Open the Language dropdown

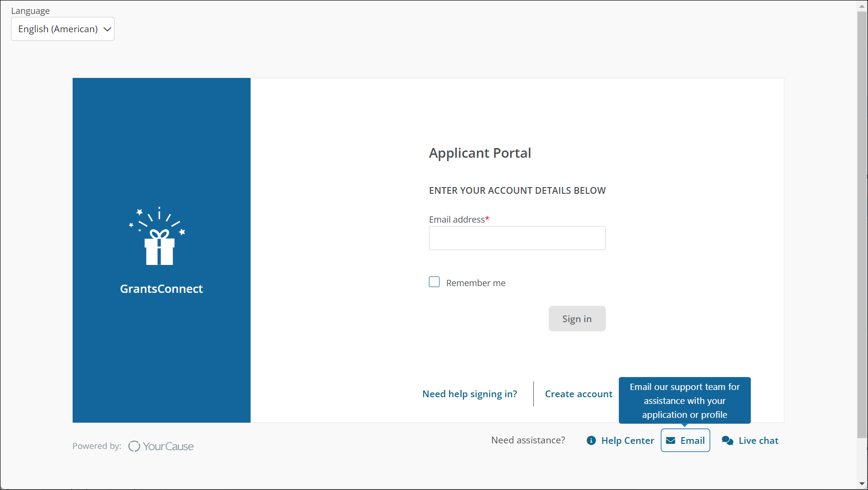coord(63,29)
